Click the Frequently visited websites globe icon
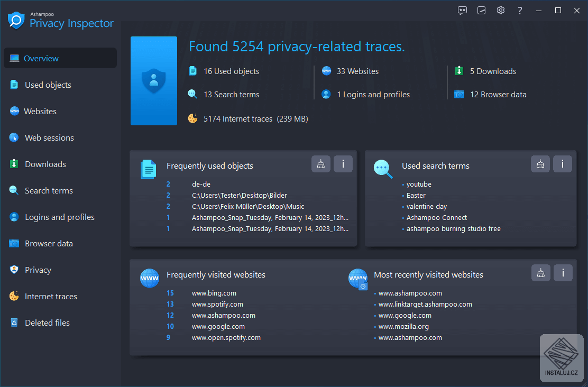This screenshot has height=387, width=588. pyautogui.click(x=150, y=278)
